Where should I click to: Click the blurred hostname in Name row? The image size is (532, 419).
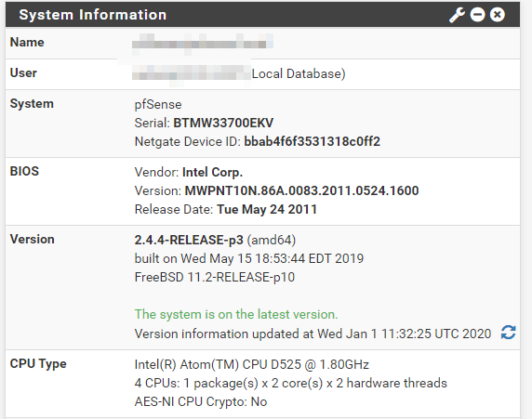[x=203, y=44]
